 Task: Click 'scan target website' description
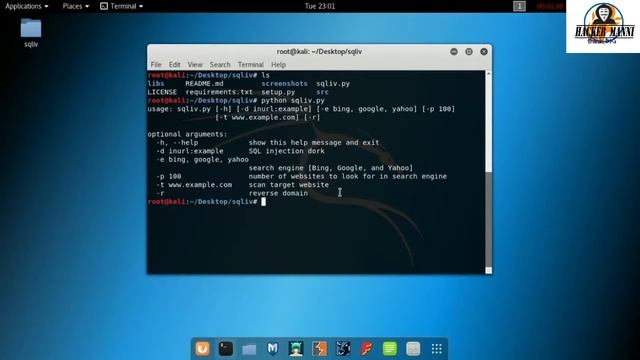coord(289,184)
